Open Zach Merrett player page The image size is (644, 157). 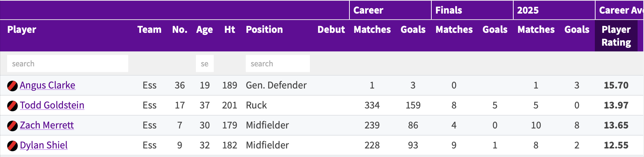(x=47, y=125)
